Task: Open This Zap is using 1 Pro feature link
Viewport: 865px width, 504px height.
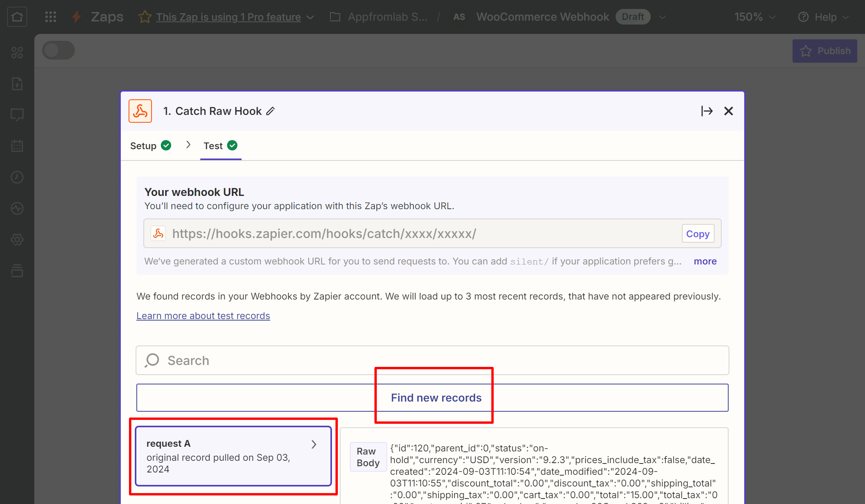Action: (x=228, y=17)
